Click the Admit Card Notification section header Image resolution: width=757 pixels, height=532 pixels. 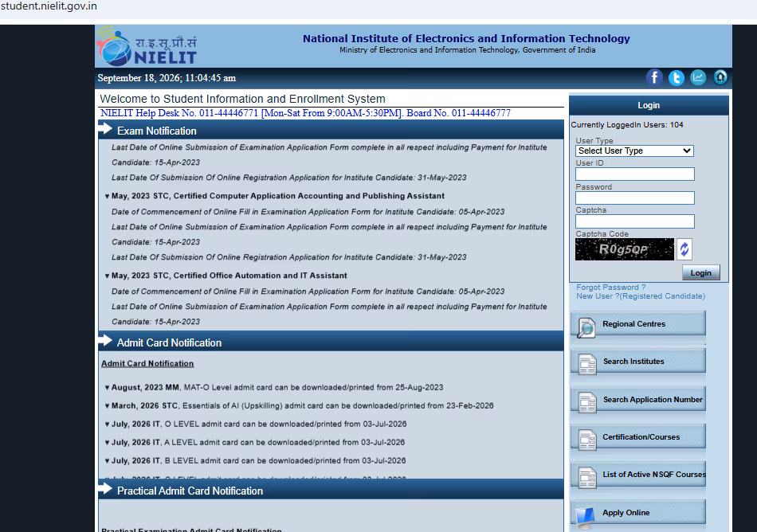pyautogui.click(x=331, y=342)
